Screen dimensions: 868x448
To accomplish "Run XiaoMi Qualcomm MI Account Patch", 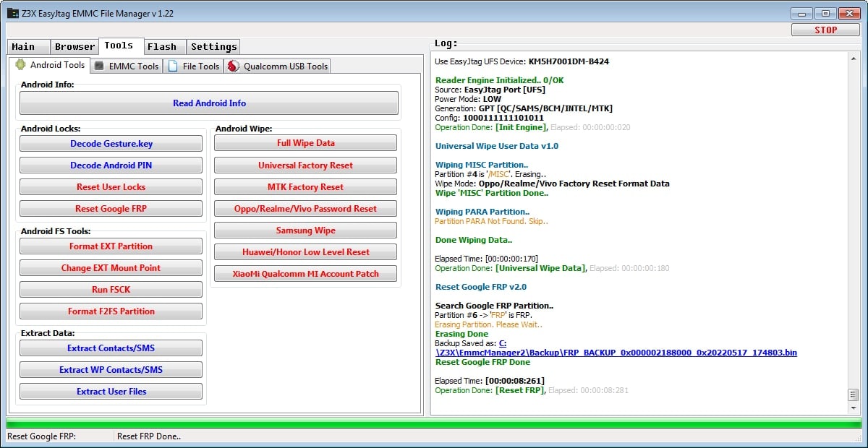I will click(305, 274).
